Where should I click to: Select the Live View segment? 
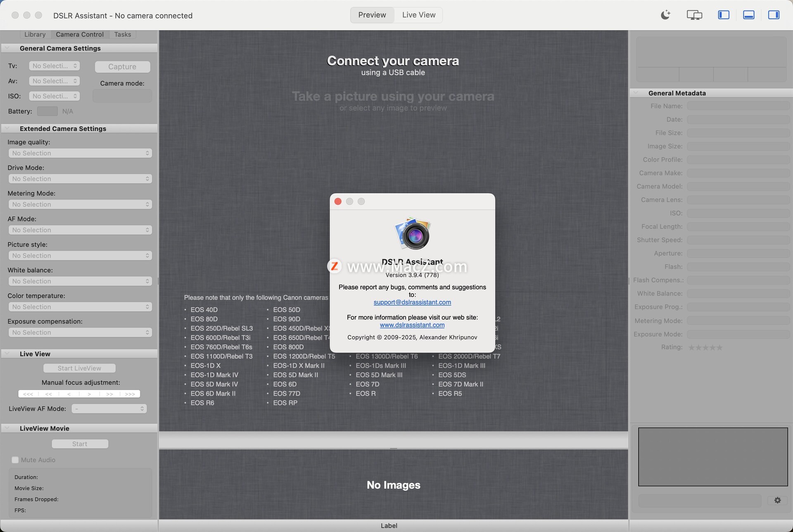(x=419, y=15)
